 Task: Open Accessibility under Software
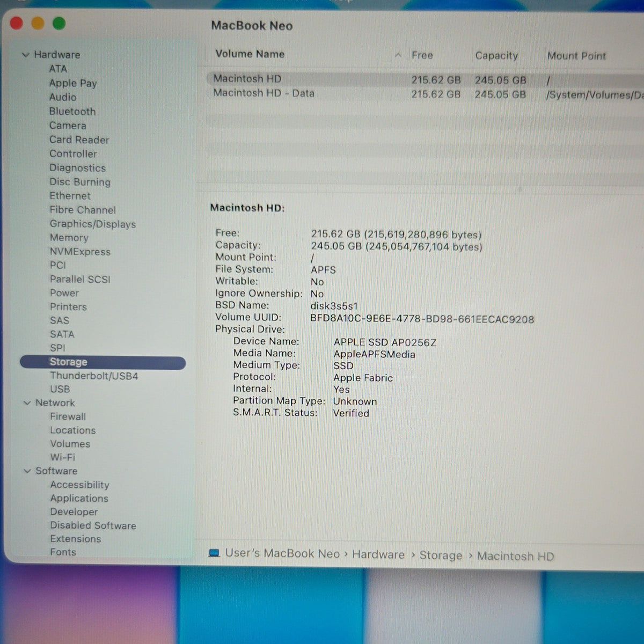(79, 485)
